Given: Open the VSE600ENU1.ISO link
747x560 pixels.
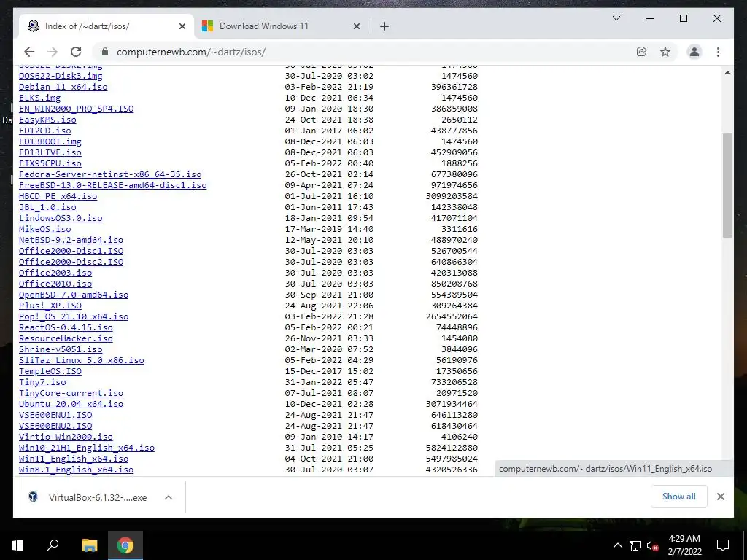Looking at the screenshot, I should pyautogui.click(x=55, y=415).
